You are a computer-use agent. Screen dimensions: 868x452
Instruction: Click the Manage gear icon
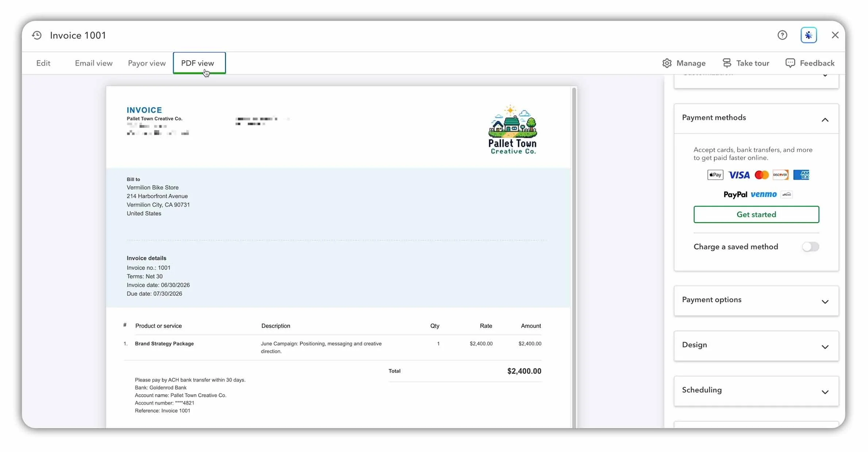[x=667, y=63]
